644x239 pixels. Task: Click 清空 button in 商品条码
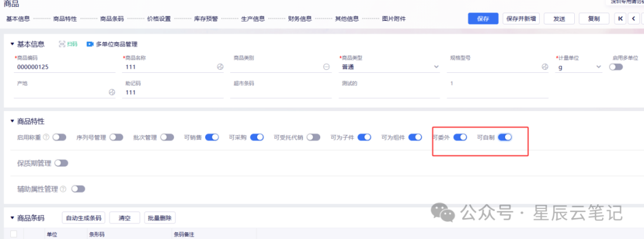[125, 217]
